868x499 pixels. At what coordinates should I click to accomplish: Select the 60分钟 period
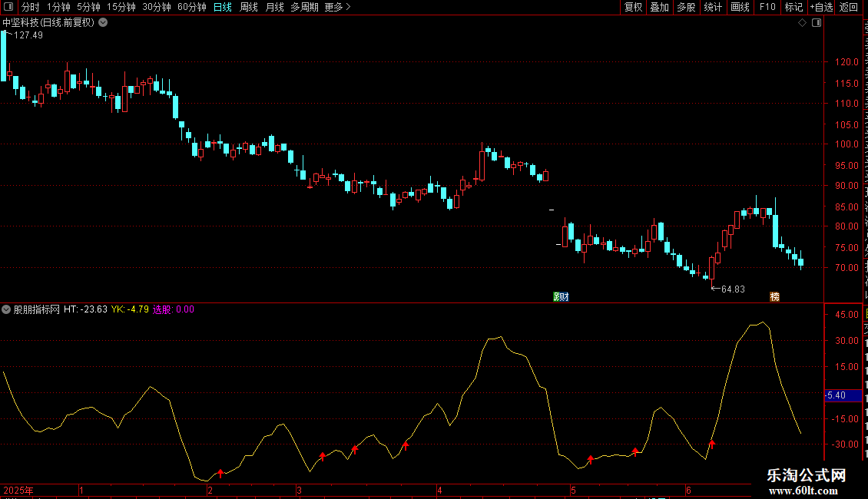[191, 7]
